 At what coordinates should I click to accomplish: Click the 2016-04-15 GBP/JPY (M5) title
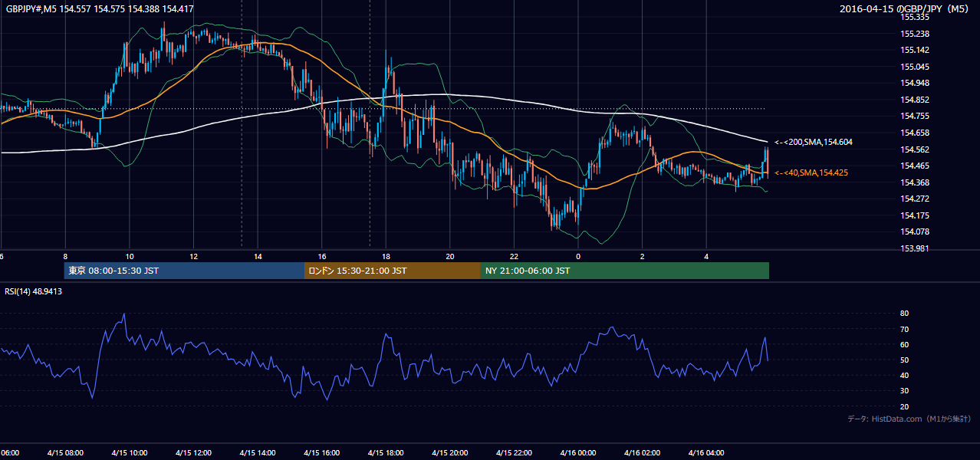pos(906,9)
